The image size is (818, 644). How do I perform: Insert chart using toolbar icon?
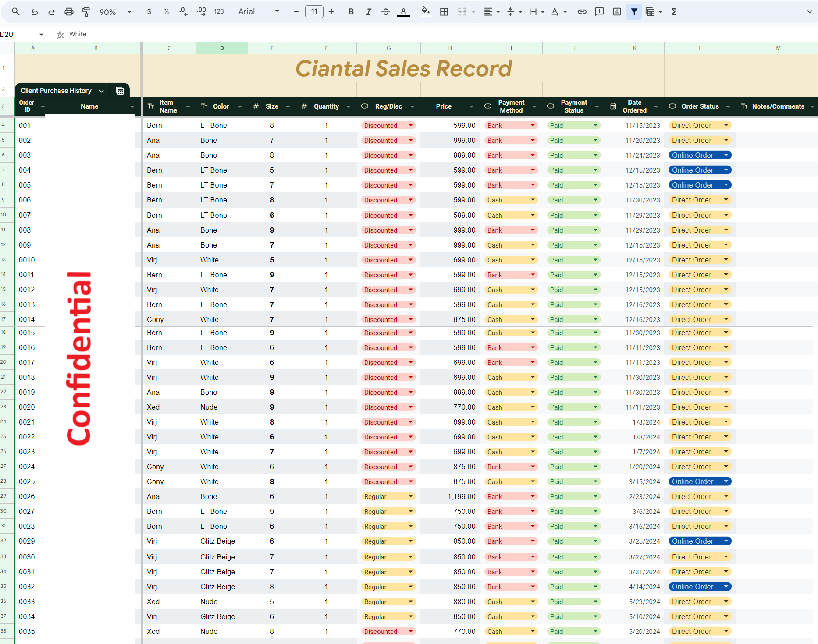(x=617, y=12)
